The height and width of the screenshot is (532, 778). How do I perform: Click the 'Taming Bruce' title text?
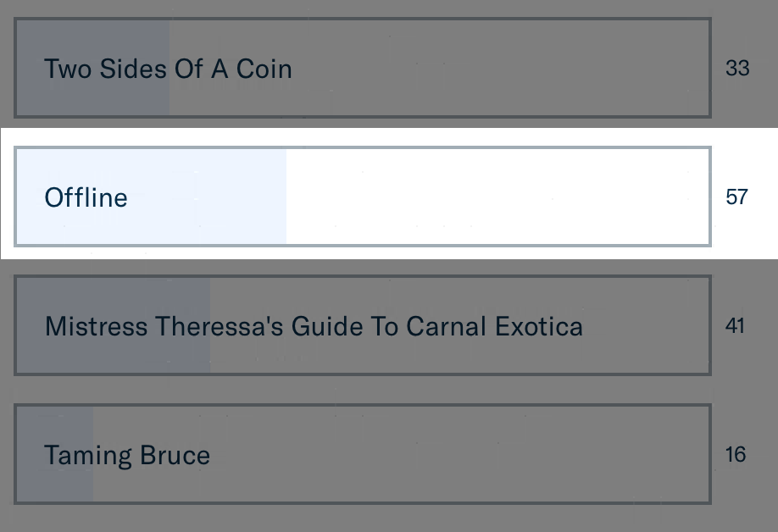click(127, 455)
